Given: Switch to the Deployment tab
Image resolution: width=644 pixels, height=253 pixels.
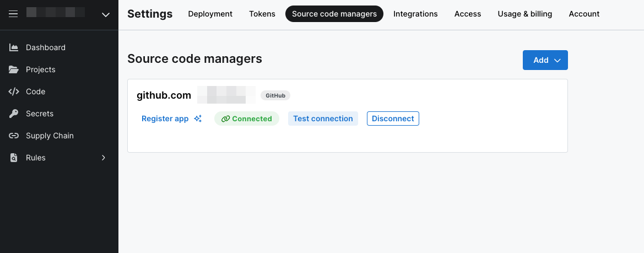Looking at the screenshot, I should click(210, 14).
